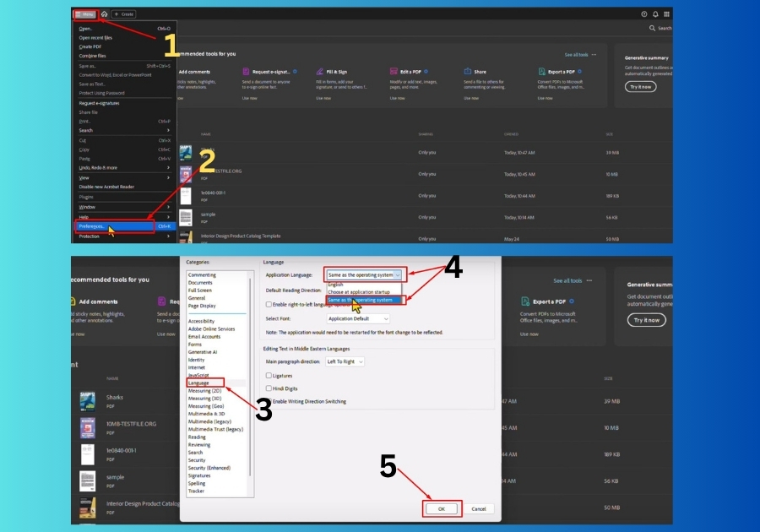Click the Categories list scrollbar
This screenshot has width=760, height=532.
click(251, 378)
